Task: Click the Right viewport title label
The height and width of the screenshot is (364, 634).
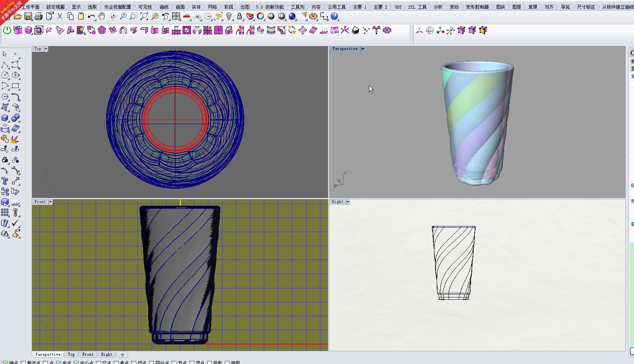Action: pos(337,202)
